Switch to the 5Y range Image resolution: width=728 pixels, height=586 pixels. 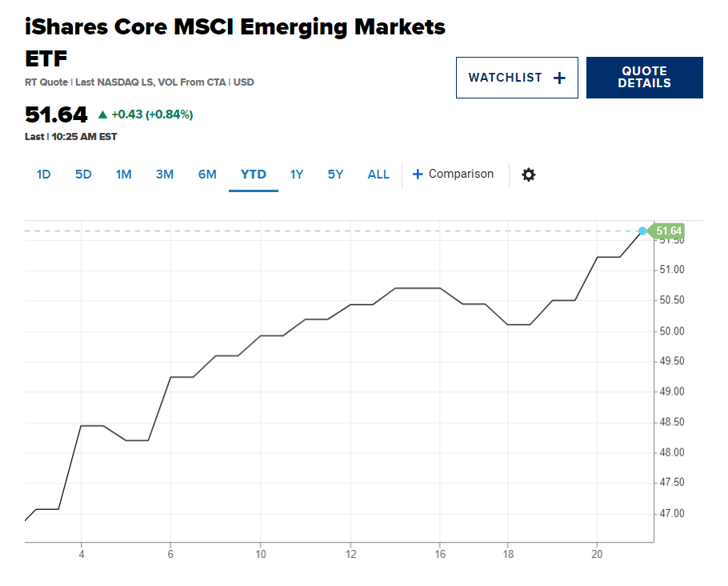pyautogui.click(x=336, y=175)
